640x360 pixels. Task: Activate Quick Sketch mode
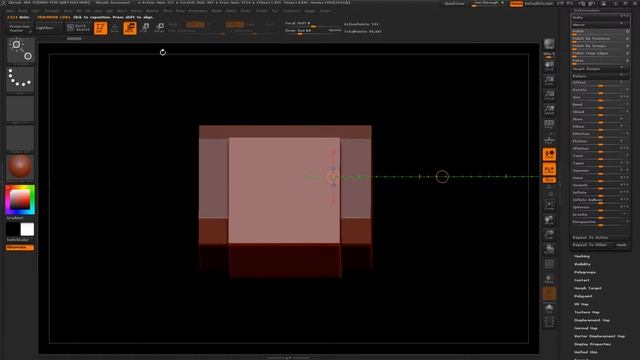coord(78,28)
